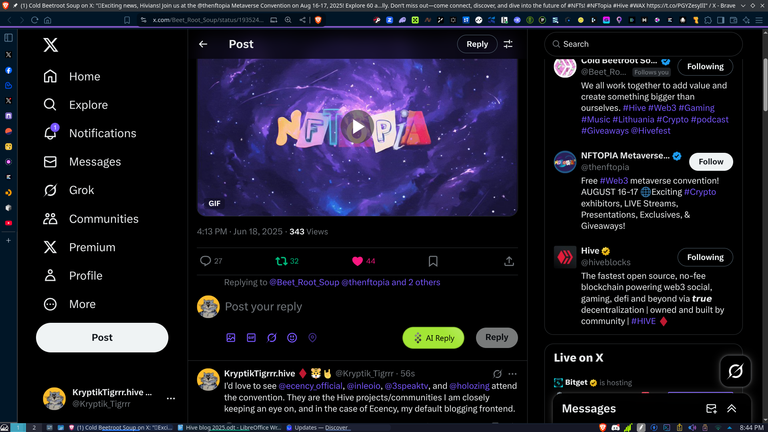The image size is (768, 432).
Task: Open Grok in left navigation
Action: coord(69,190)
